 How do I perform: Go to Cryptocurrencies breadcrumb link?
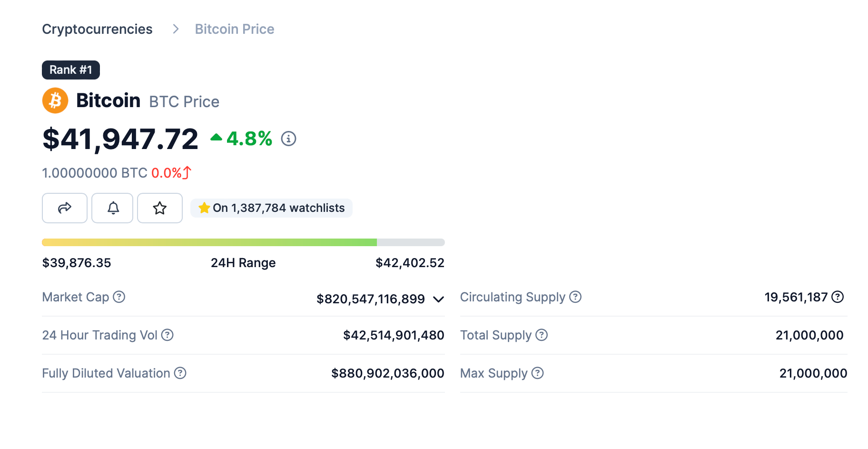click(97, 29)
